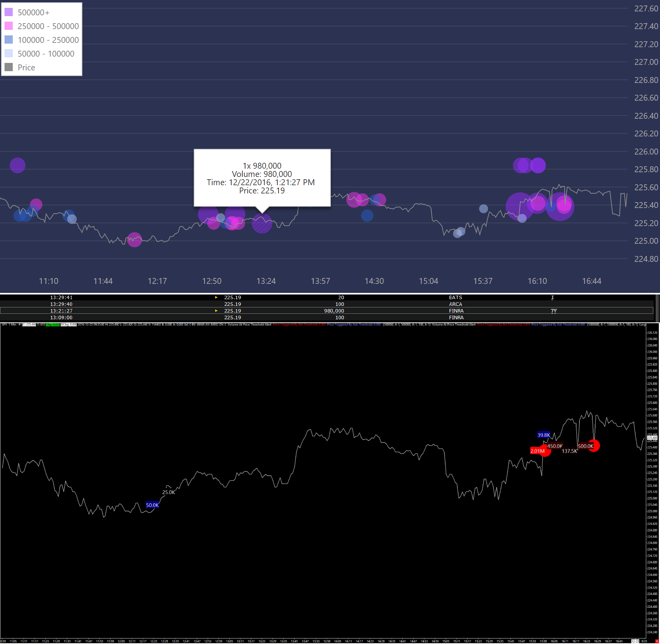Image resolution: width=660 pixels, height=644 pixels.
Task: Click the 137.5K alert label
Action: (570, 451)
